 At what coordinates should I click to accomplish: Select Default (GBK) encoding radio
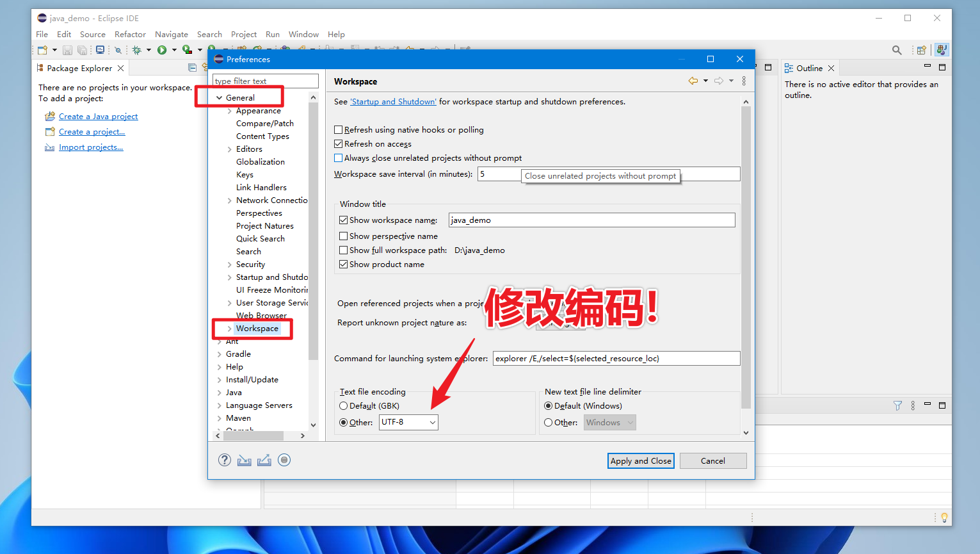[x=343, y=405]
